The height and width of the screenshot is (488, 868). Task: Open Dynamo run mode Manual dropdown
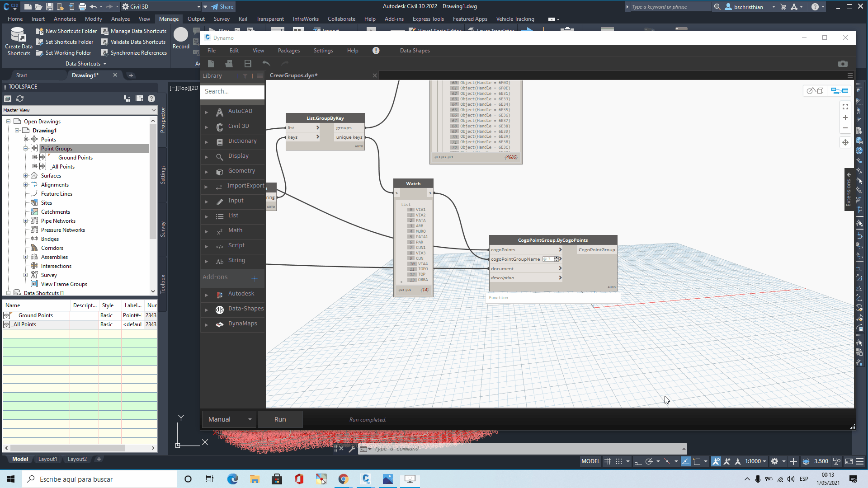229,419
